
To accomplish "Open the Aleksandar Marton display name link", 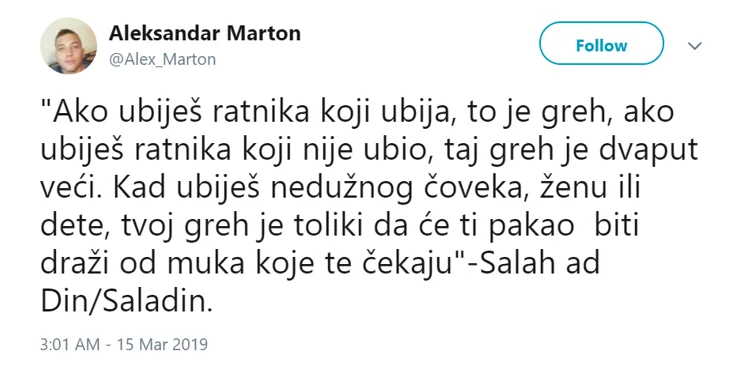I will (x=205, y=33).
